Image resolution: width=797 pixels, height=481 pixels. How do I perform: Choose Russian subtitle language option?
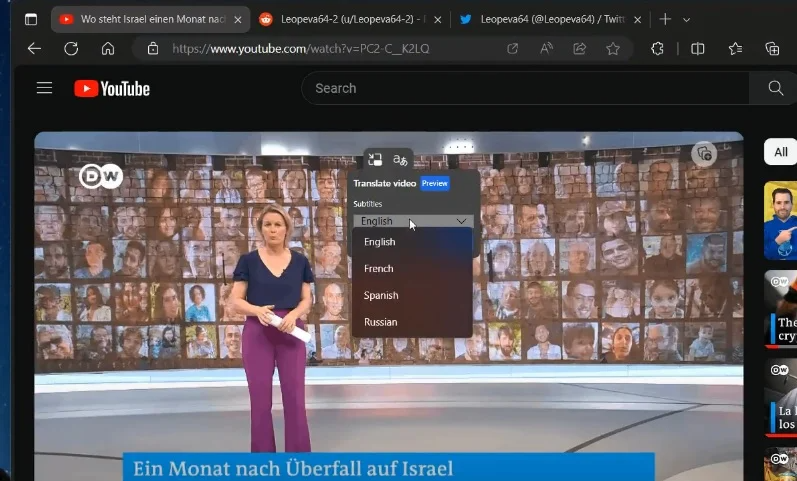381,322
